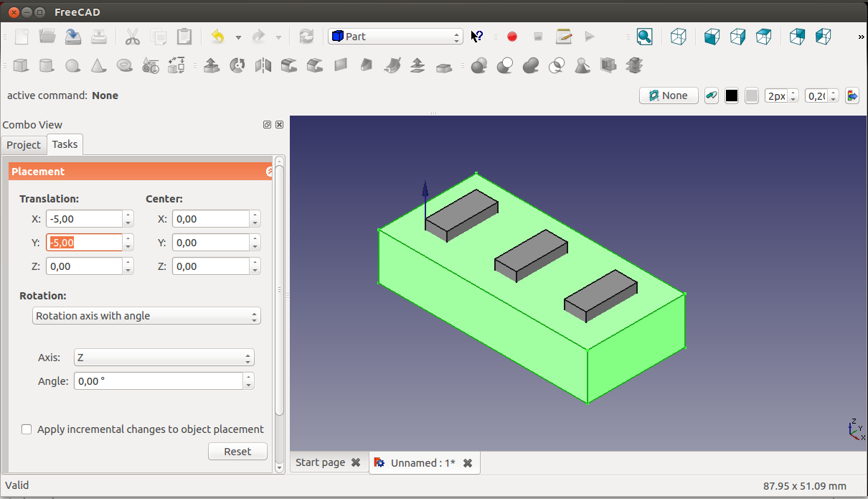Open the Axis Z dropdown

(164, 358)
